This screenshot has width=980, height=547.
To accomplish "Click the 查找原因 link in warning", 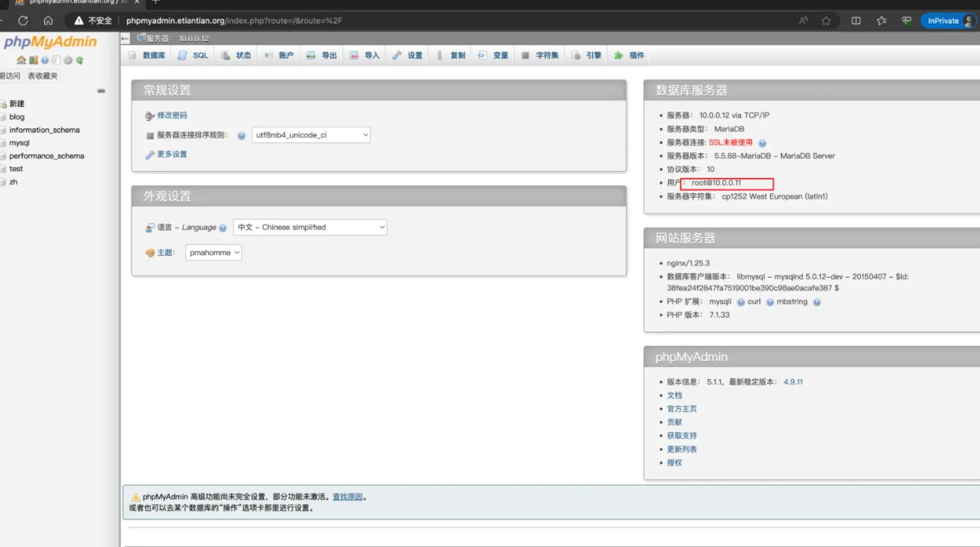I will (x=347, y=497).
